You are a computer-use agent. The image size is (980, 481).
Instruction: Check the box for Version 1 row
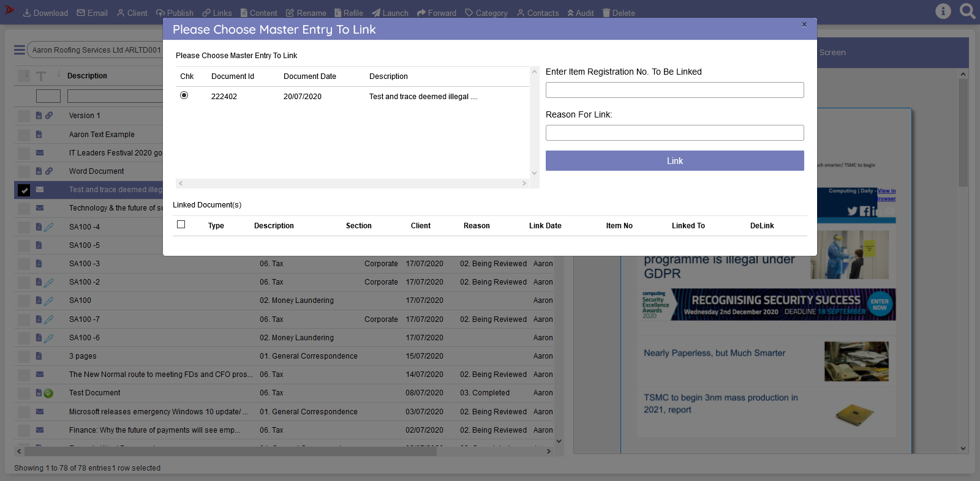click(x=24, y=116)
